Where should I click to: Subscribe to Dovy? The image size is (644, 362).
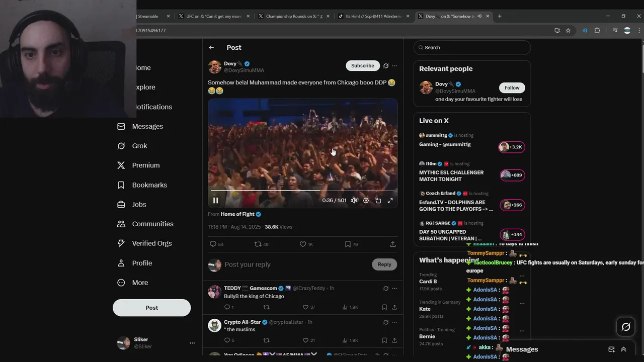pyautogui.click(x=362, y=66)
